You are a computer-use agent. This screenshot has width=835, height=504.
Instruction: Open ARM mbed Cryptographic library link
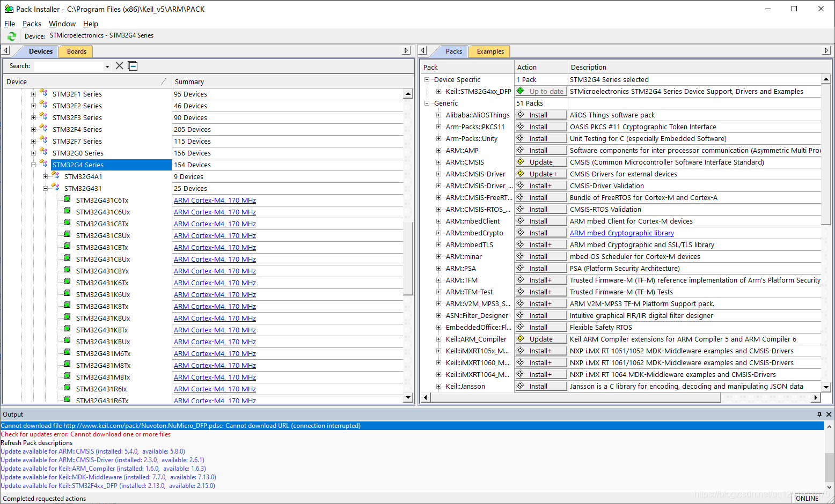click(622, 233)
